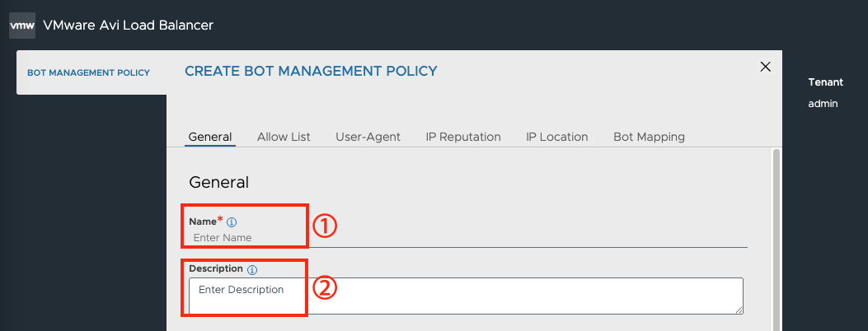Close the Create Bot Management Policy dialog
This screenshot has width=868, height=331.
[766, 67]
